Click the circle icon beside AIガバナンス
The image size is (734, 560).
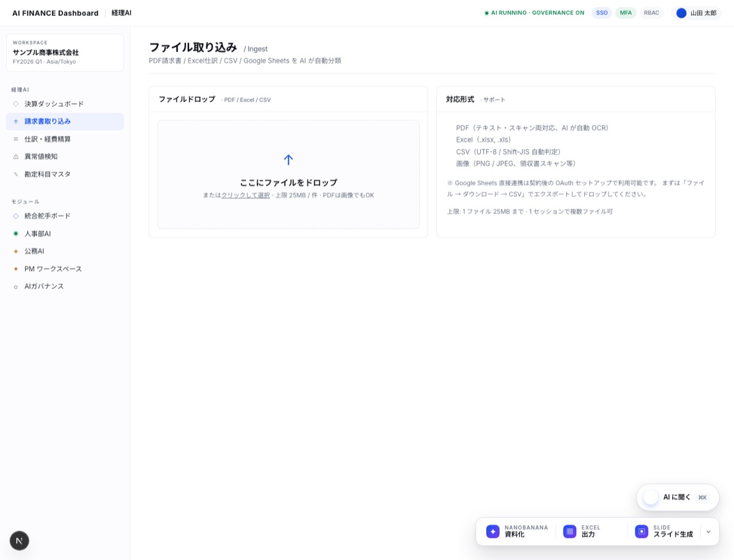pyautogui.click(x=16, y=287)
